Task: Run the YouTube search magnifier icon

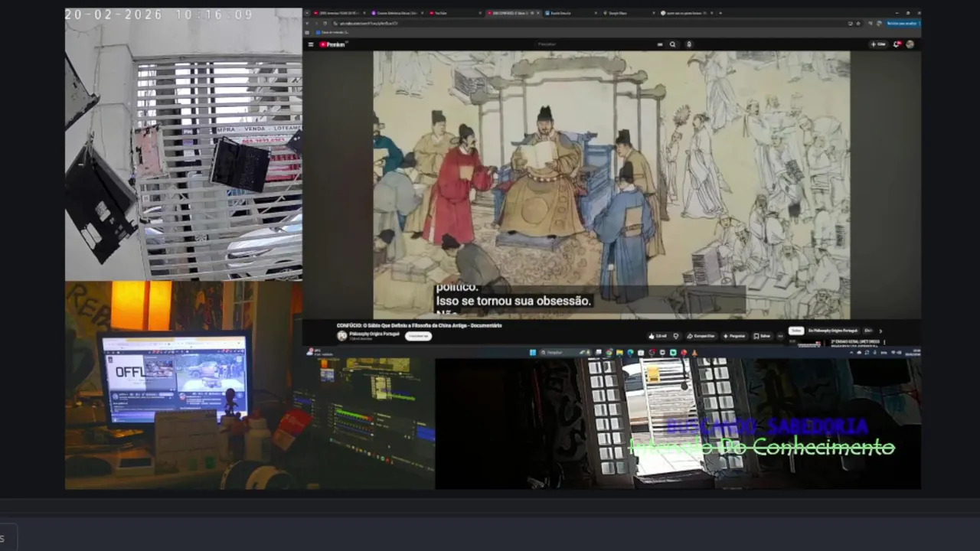Action: coord(672,44)
